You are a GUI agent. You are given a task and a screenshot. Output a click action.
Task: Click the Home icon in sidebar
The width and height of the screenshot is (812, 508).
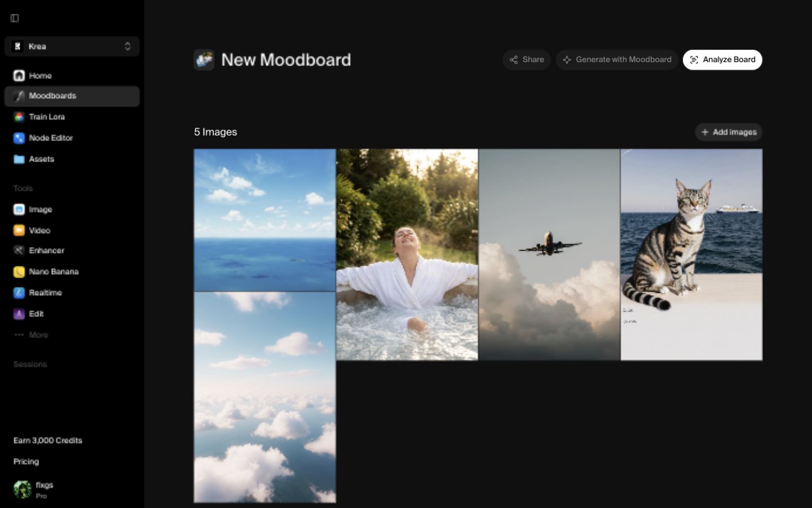click(19, 76)
